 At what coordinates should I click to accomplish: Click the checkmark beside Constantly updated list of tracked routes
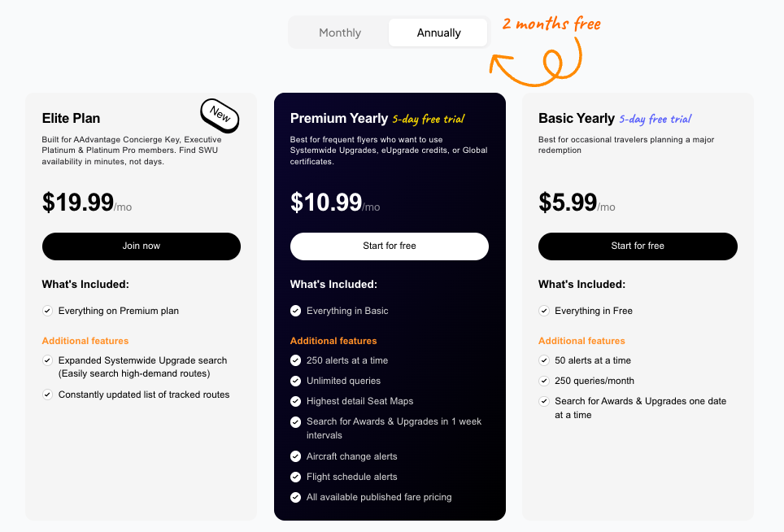tap(47, 395)
